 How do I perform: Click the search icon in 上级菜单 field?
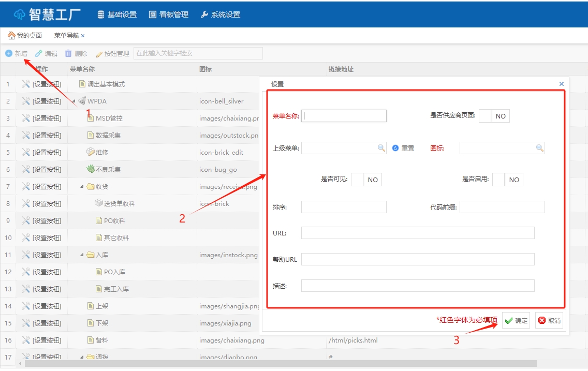(381, 148)
